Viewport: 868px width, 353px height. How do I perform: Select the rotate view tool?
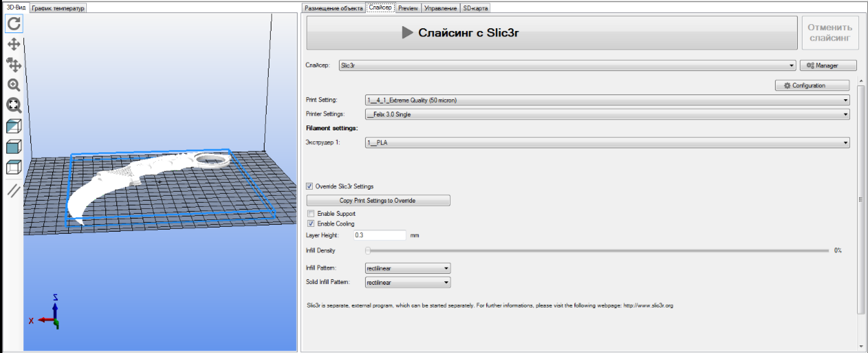14,24
